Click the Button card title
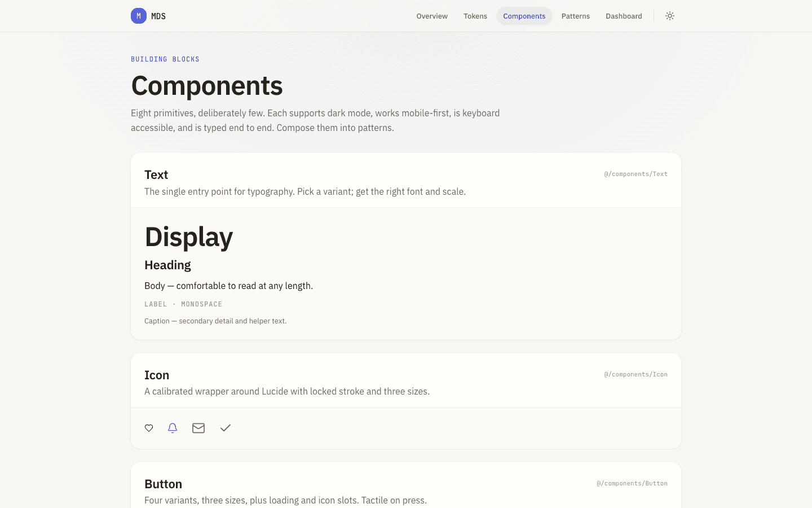This screenshot has width=812, height=508. click(x=163, y=484)
